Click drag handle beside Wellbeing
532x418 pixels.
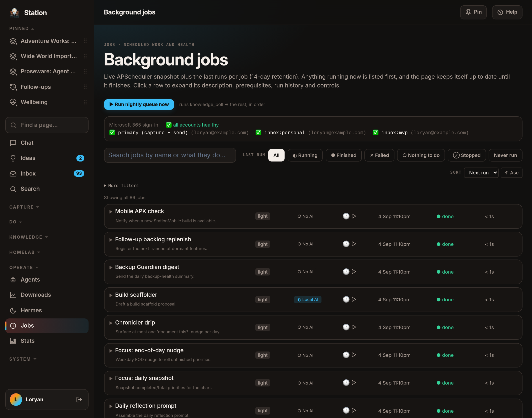(x=85, y=102)
